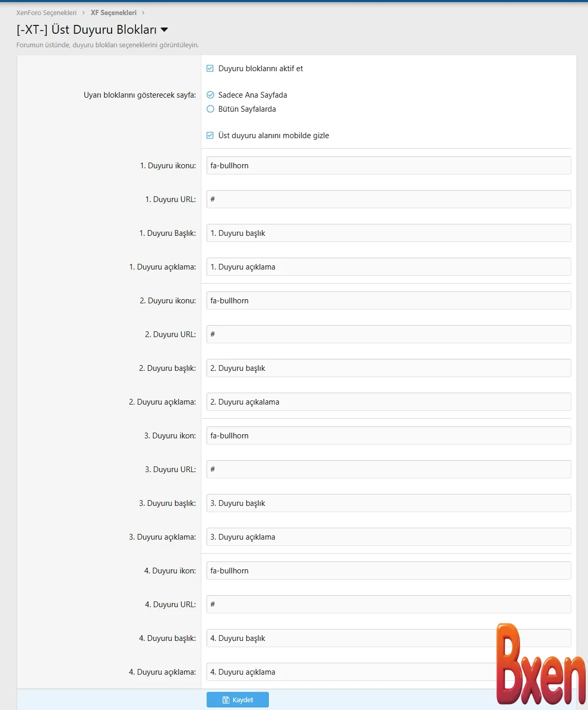
Task: Click the 1. Duyuru ikonu input field
Action: pos(388,165)
